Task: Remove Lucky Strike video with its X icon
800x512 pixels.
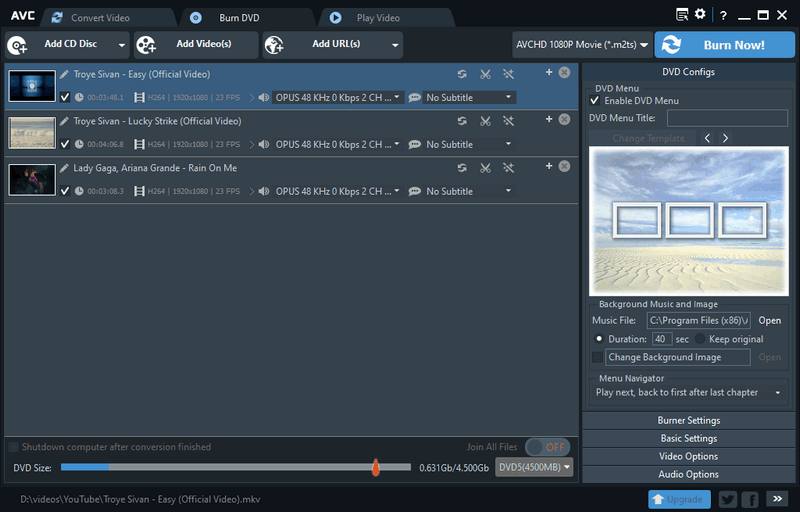Action: 564,119
